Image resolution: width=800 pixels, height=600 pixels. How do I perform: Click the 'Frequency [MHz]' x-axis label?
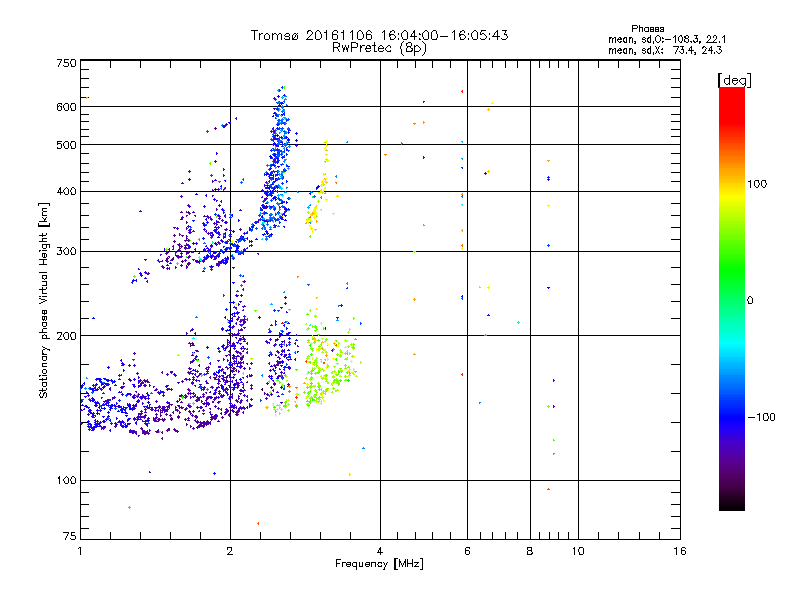click(x=379, y=564)
